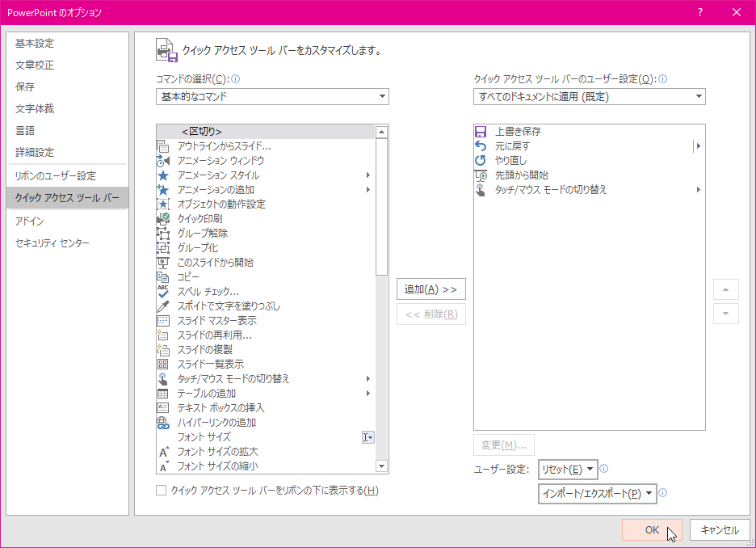This screenshot has width=756, height=548.
Task: Click the 元に戻す undo icon
Action: click(481, 146)
